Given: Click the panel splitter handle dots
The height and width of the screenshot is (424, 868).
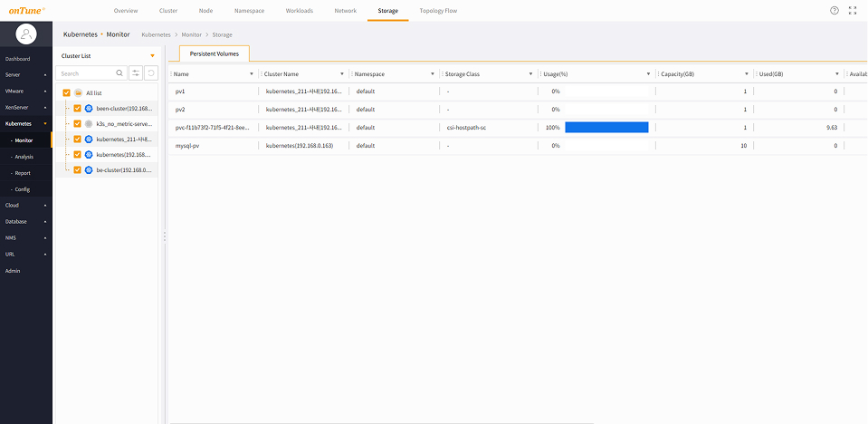Looking at the screenshot, I should [165, 236].
